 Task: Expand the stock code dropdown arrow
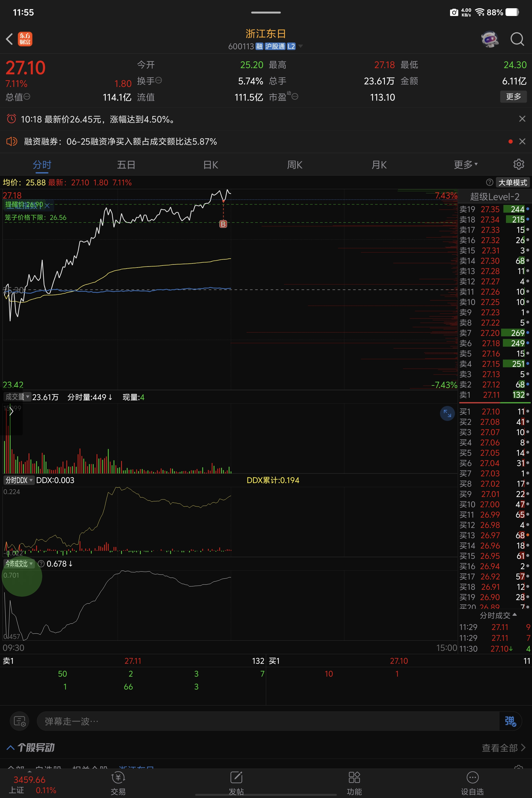[300, 46]
